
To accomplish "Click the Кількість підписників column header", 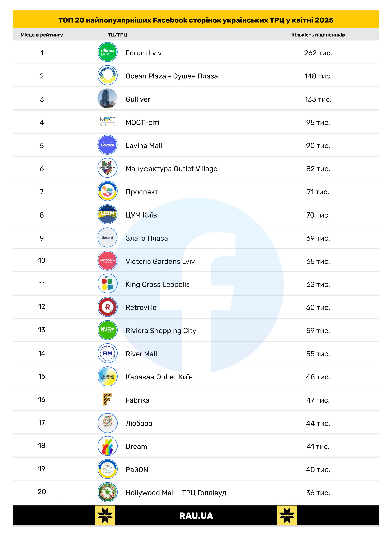I will pyautogui.click(x=318, y=35).
